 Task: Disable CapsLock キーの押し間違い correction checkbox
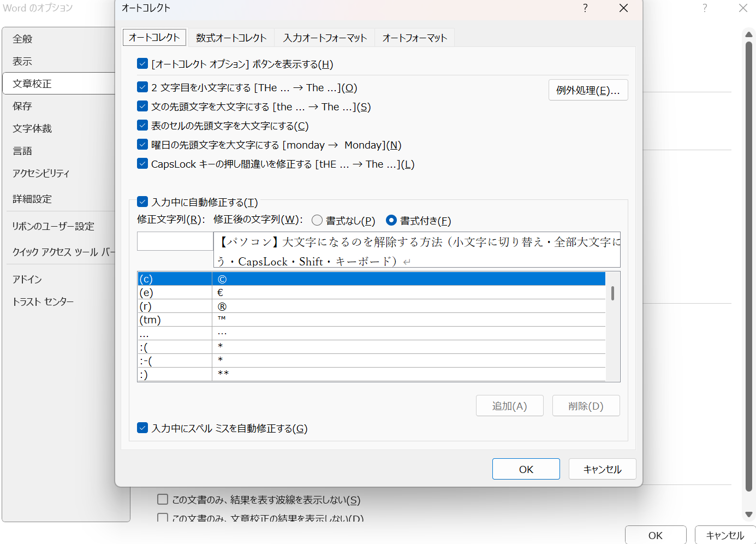tap(142, 164)
